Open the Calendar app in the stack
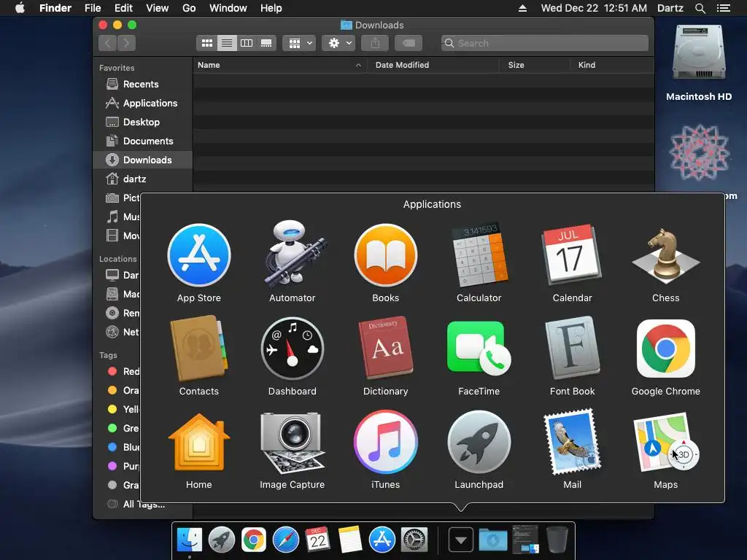 572,255
